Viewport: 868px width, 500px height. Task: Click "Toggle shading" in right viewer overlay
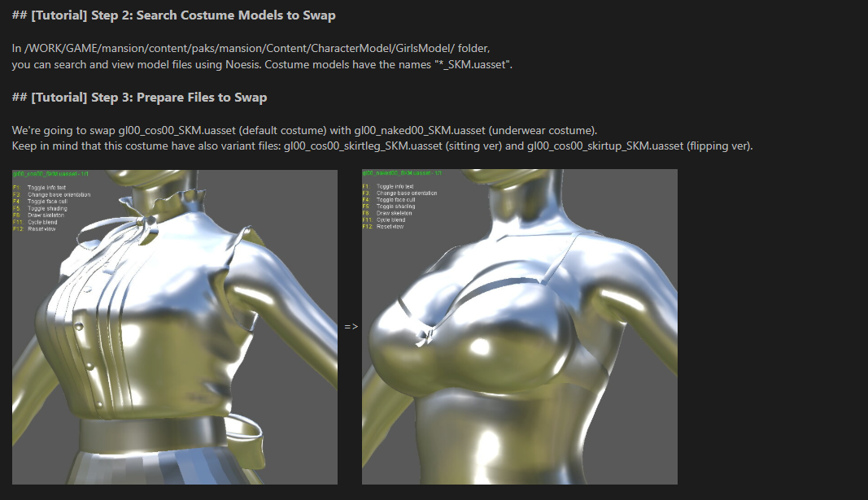pos(396,207)
